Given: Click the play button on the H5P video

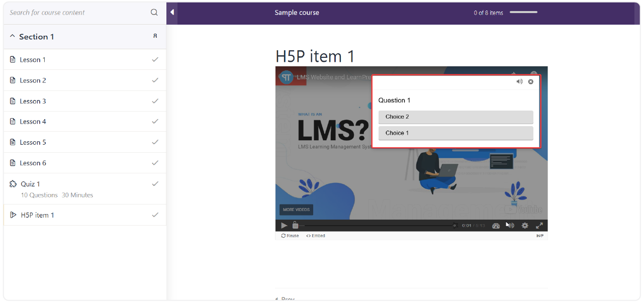Looking at the screenshot, I should pyautogui.click(x=284, y=225).
